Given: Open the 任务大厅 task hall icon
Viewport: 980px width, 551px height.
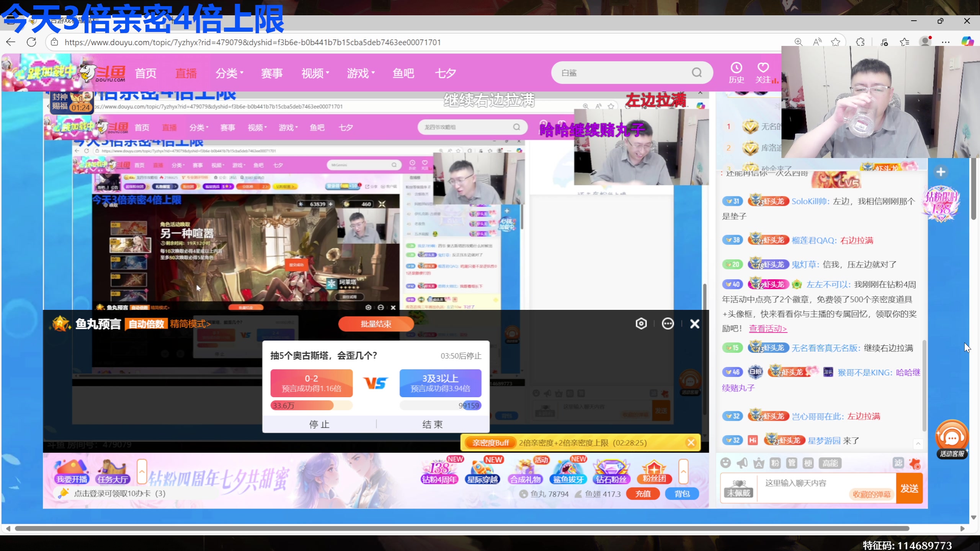Looking at the screenshot, I should 113,471.
